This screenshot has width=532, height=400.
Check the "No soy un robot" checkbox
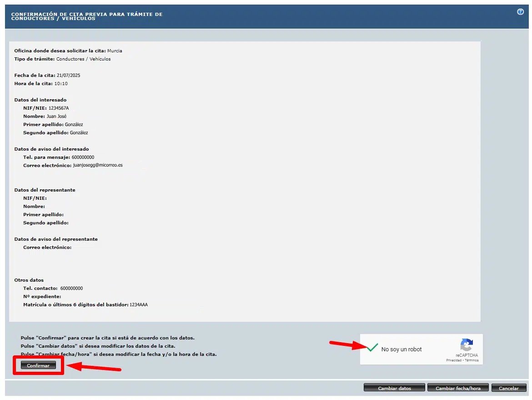[372, 349]
